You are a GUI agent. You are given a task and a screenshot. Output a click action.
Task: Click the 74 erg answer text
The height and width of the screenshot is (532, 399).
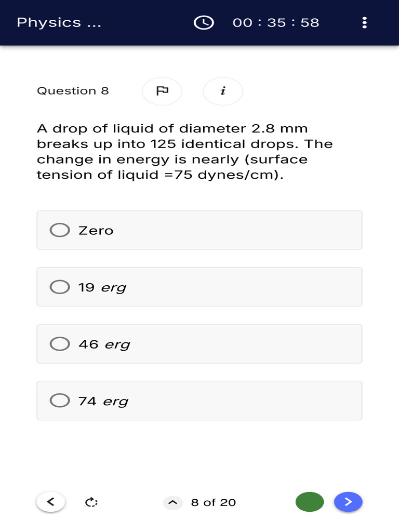103,401
